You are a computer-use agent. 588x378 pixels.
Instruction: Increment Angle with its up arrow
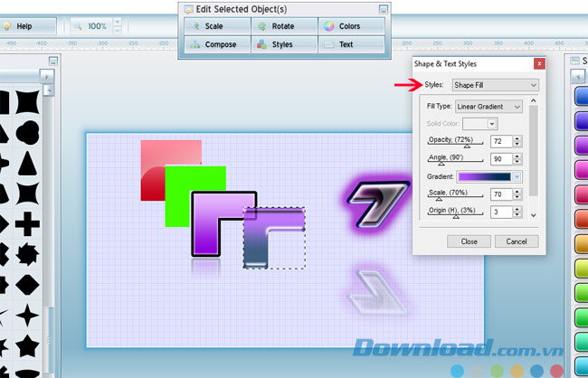(517, 156)
